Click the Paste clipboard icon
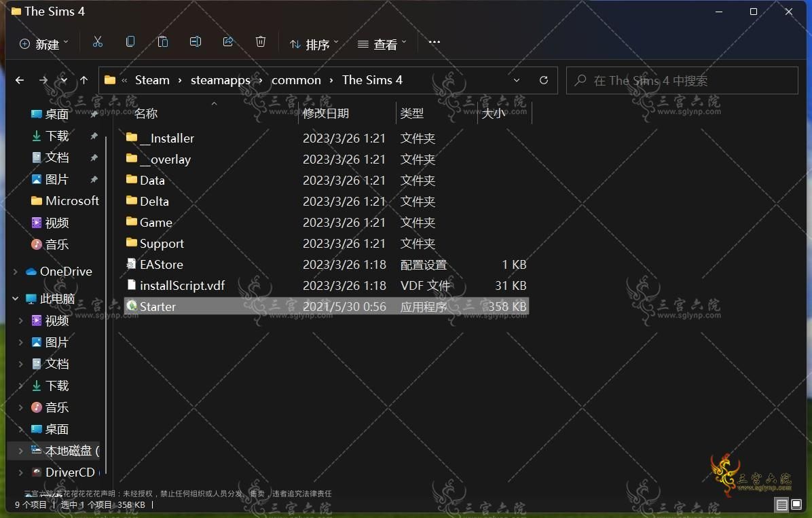 [163, 43]
